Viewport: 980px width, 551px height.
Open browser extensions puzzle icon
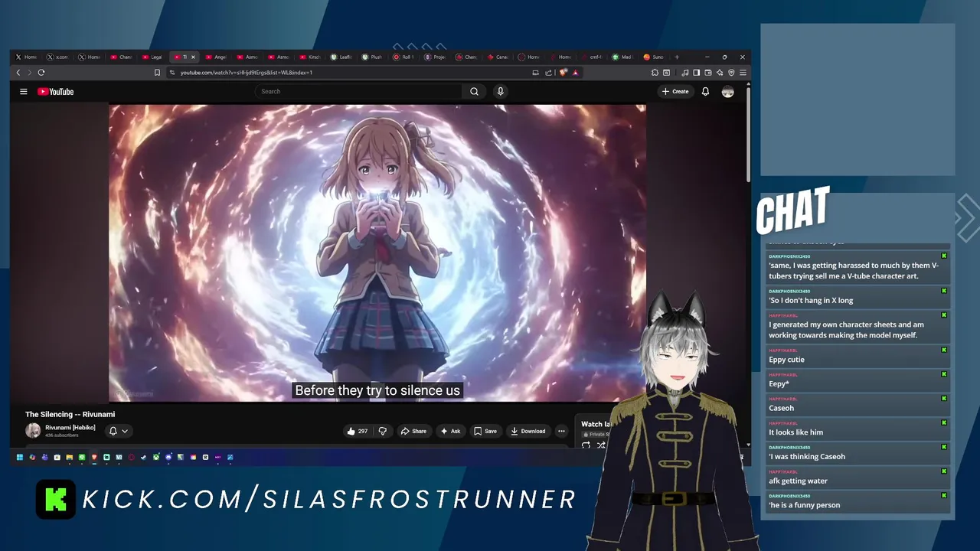pos(655,73)
